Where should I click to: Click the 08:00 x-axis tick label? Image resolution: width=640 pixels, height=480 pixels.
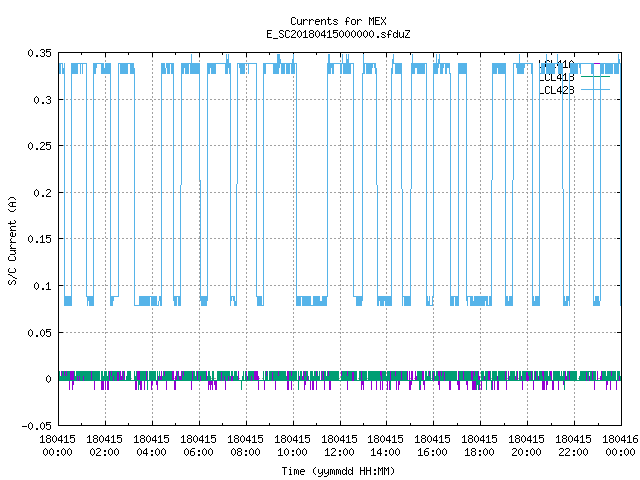tap(245, 452)
